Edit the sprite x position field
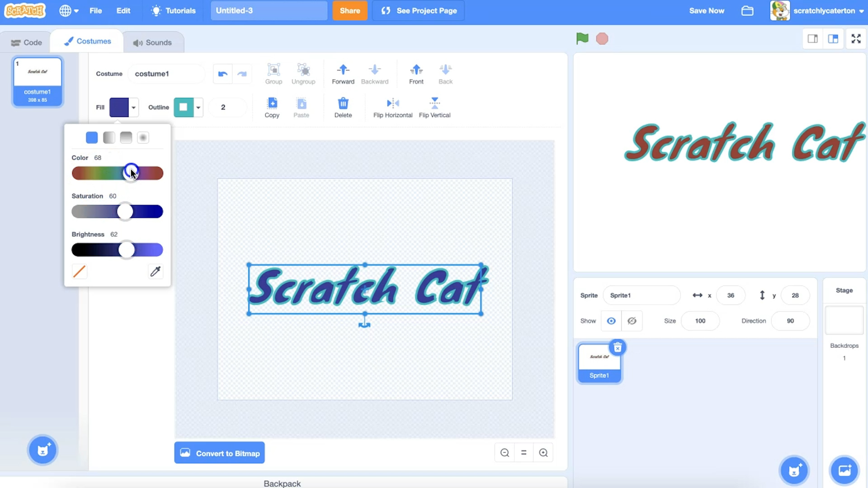The image size is (868, 488). (731, 295)
